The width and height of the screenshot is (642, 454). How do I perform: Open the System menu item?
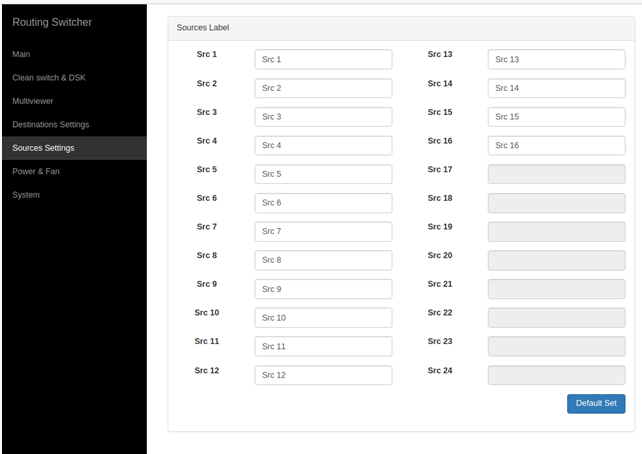tap(26, 195)
